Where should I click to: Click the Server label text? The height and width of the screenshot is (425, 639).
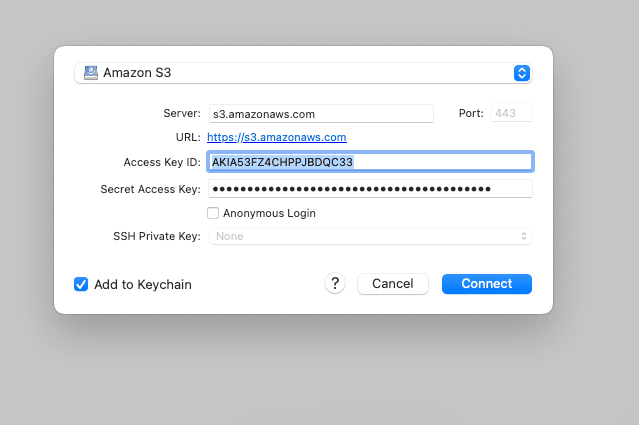pyautogui.click(x=182, y=113)
